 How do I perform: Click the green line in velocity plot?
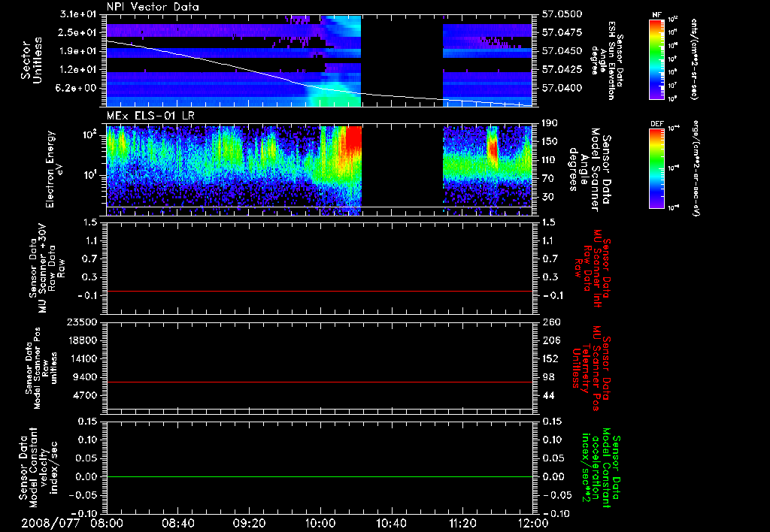320,476
